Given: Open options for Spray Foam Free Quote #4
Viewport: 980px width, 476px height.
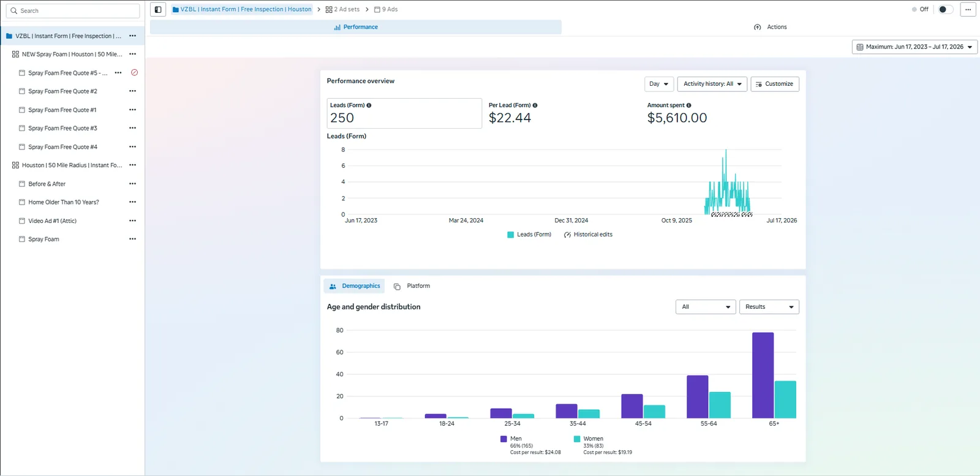Looking at the screenshot, I should [132, 147].
